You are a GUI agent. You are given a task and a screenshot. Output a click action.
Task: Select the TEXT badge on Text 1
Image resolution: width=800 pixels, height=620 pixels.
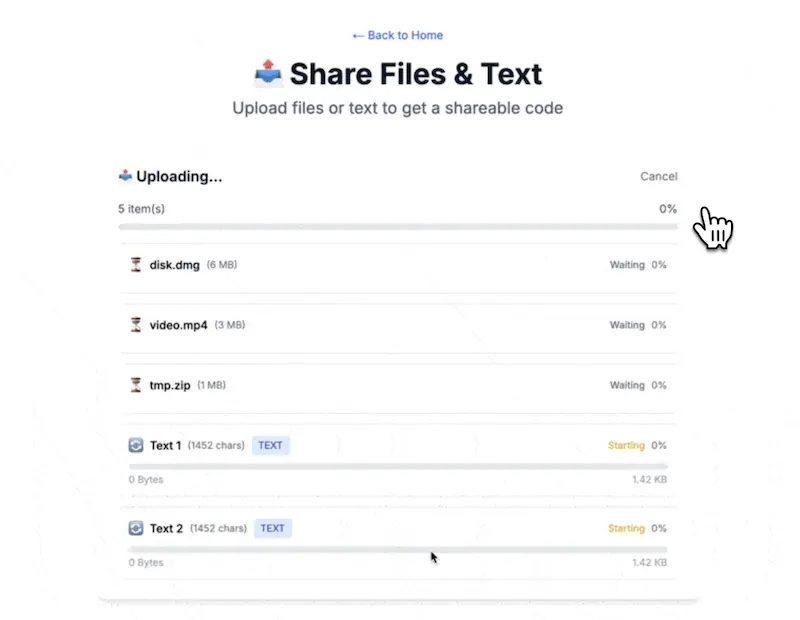tap(270, 445)
